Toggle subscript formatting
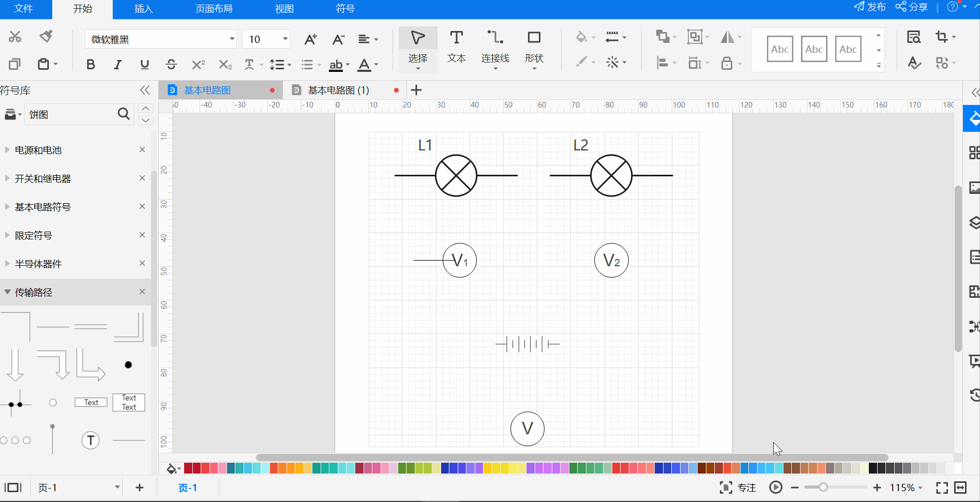This screenshot has width=980, height=502. 225,64
